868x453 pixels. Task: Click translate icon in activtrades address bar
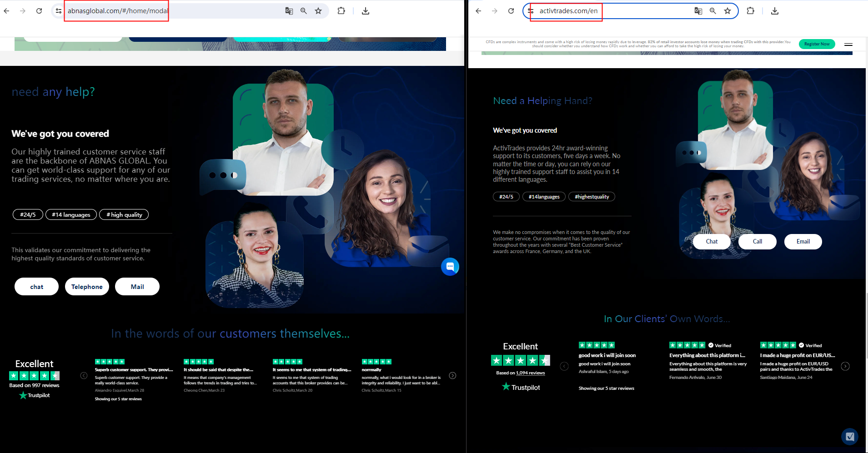pos(698,11)
